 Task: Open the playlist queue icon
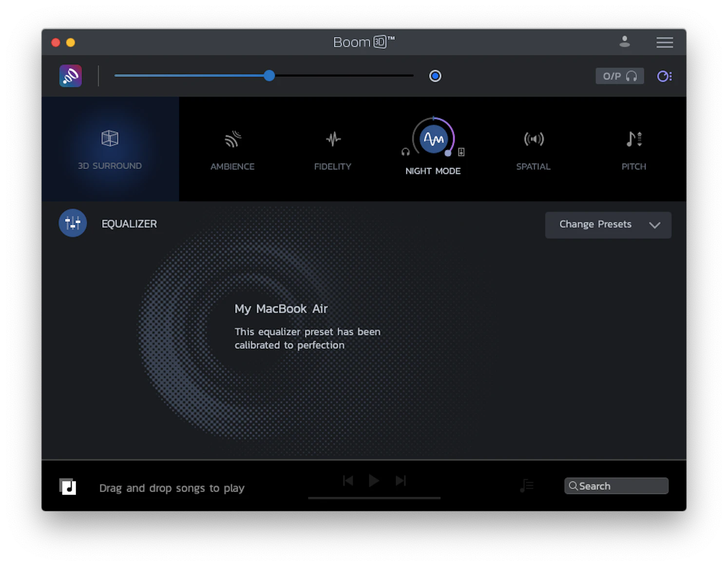pos(527,486)
